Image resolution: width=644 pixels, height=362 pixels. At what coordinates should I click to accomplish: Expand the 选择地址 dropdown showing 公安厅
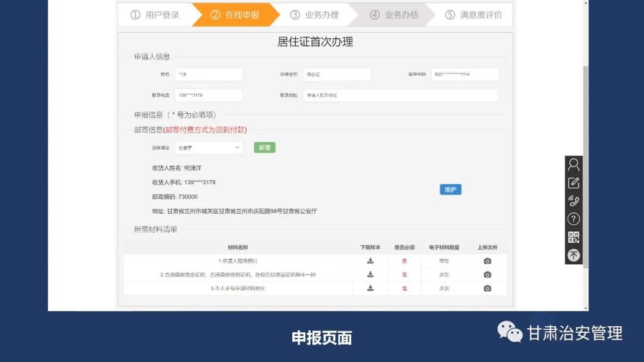[x=209, y=148]
